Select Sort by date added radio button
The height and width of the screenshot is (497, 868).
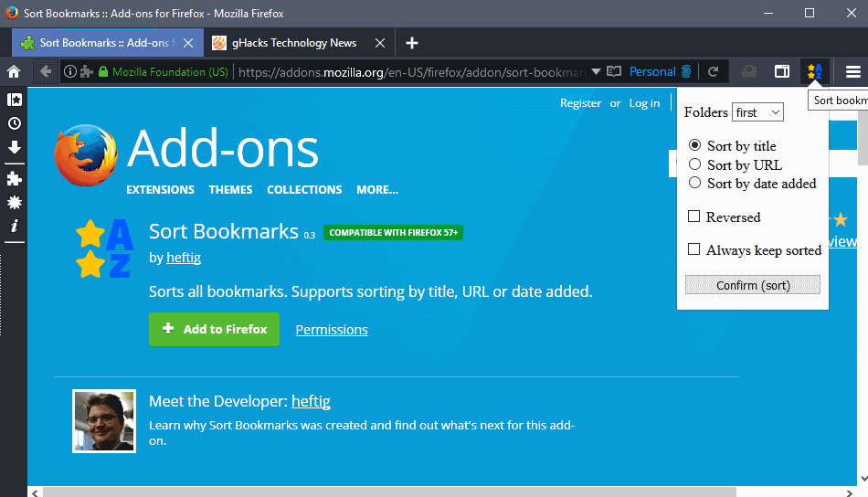[694, 183]
